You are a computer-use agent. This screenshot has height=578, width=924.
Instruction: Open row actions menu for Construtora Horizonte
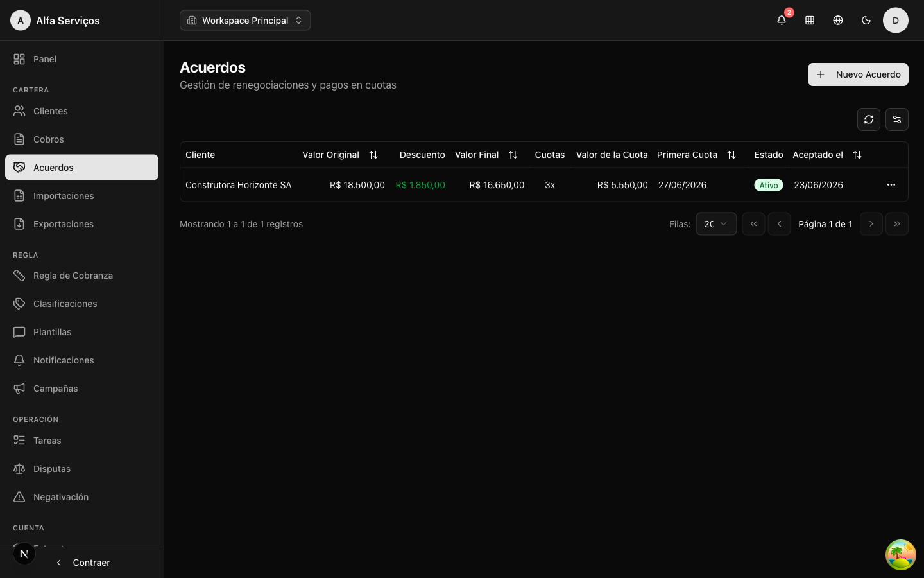coord(891,185)
